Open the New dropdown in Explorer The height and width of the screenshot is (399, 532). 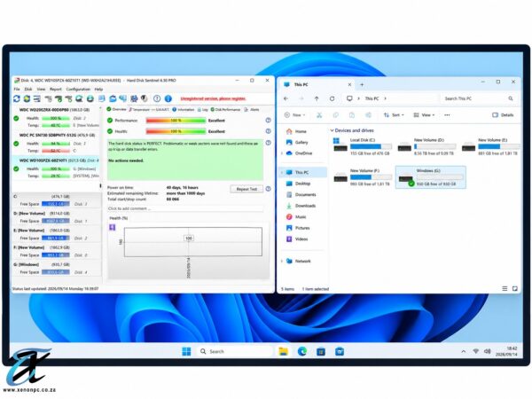tap(294, 115)
